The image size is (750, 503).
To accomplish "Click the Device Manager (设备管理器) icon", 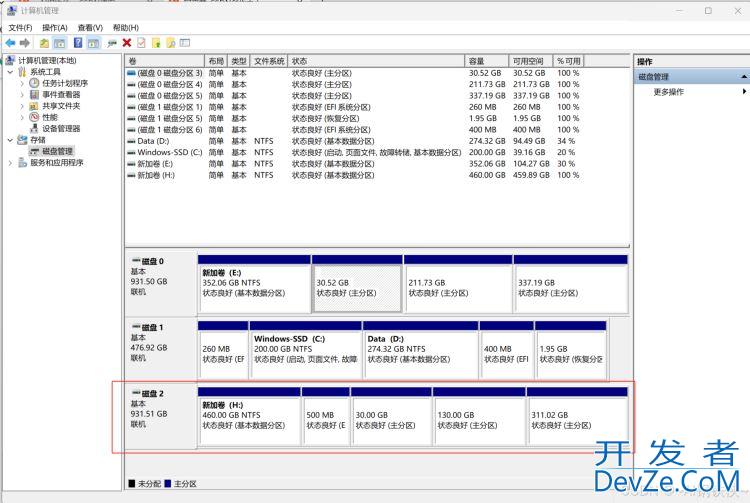I will (x=35, y=128).
